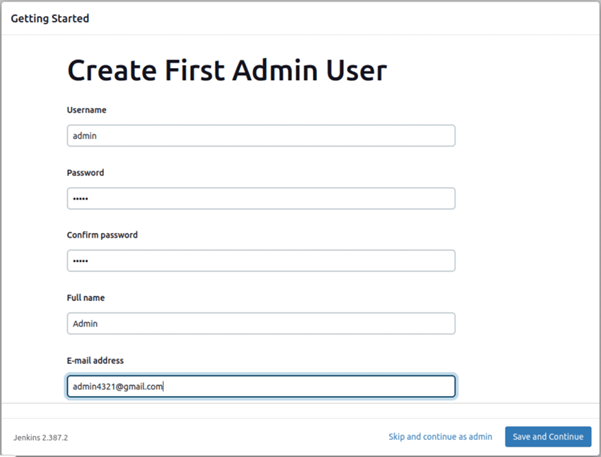Follow the Skip and continue as admin link
The width and height of the screenshot is (601, 457).
tap(440, 437)
